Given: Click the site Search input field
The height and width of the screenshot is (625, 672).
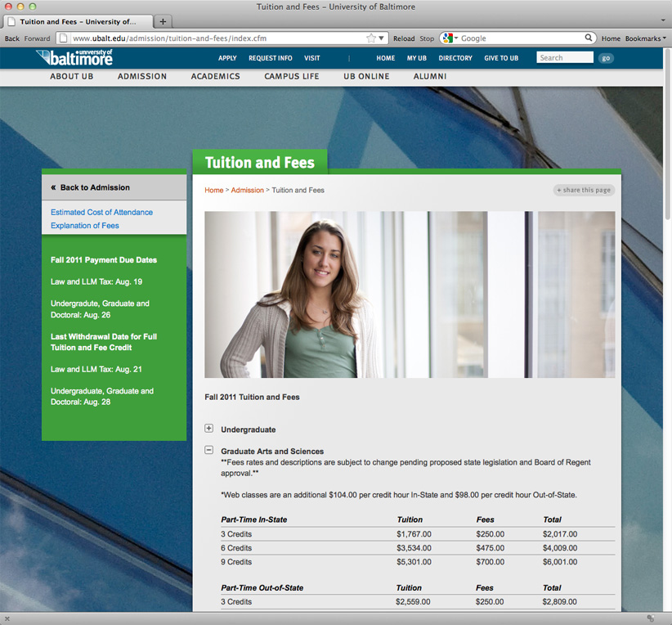Looking at the screenshot, I should [x=565, y=57].
